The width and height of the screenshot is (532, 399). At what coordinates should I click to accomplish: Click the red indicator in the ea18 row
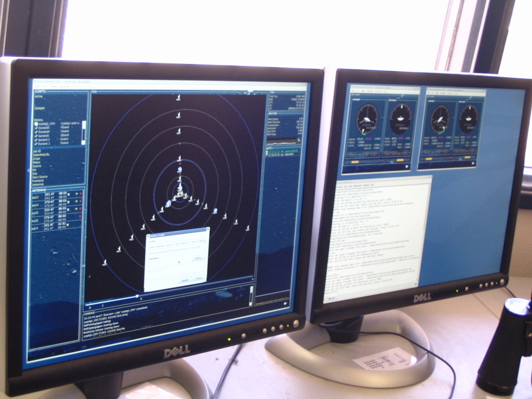pyautogui.click(x=81, y=216)
